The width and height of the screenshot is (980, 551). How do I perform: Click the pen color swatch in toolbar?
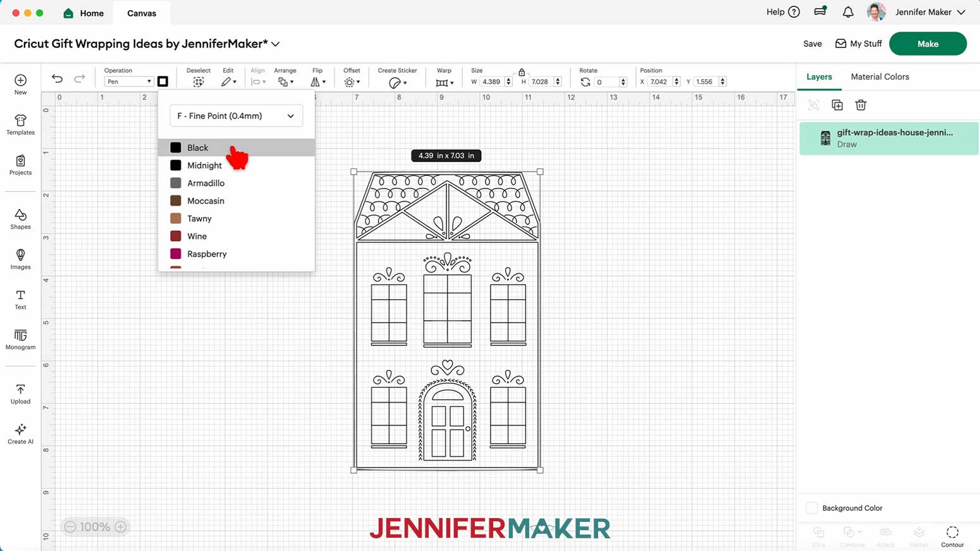pyautogui.click(x=162, y=82)
